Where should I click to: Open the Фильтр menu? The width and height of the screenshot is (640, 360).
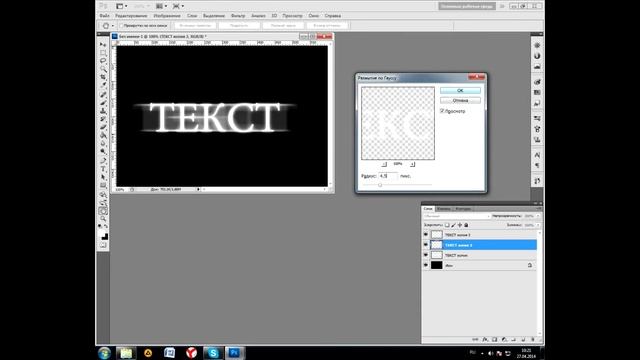pos(238,16)
